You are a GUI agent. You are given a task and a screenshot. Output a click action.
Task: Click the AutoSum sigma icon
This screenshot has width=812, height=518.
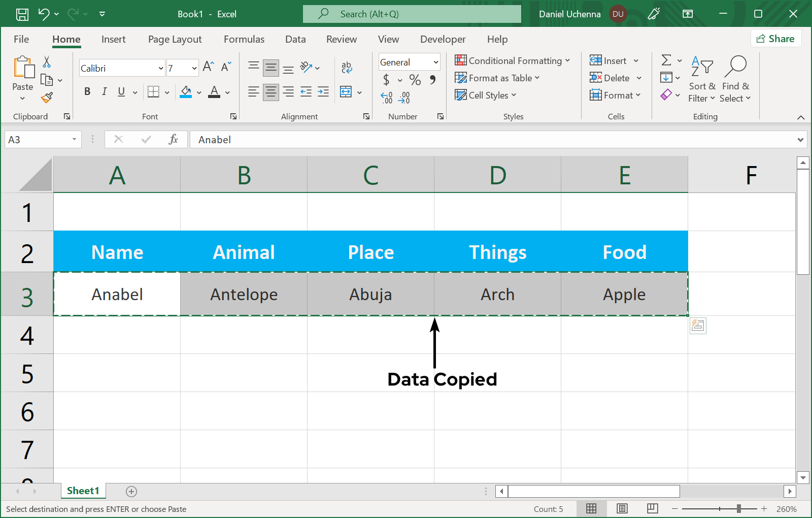666,60
